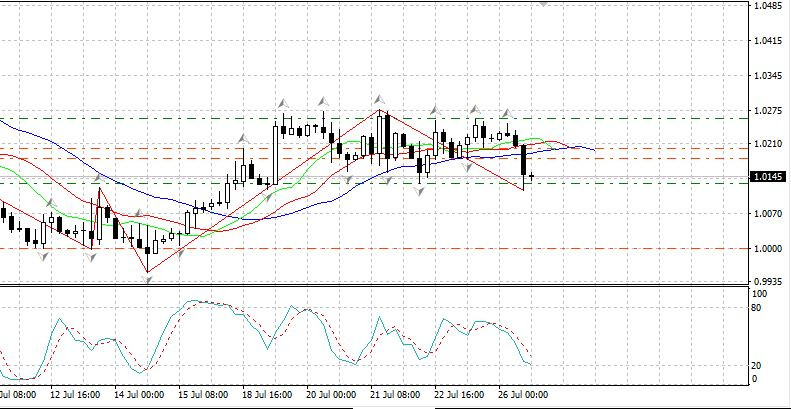Click the 15 Jul 08:00 time label

[x=203, y=395]
